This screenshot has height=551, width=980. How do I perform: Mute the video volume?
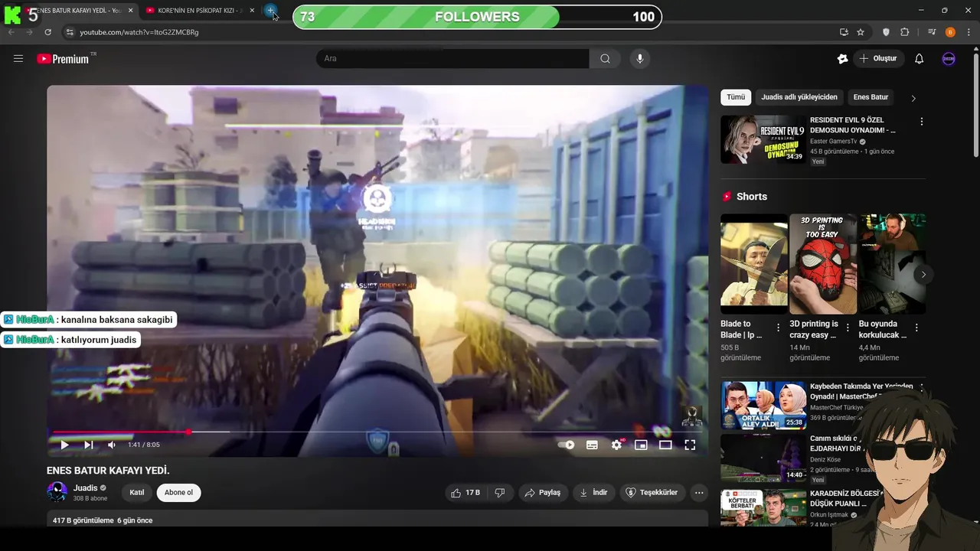click(112, 445)
